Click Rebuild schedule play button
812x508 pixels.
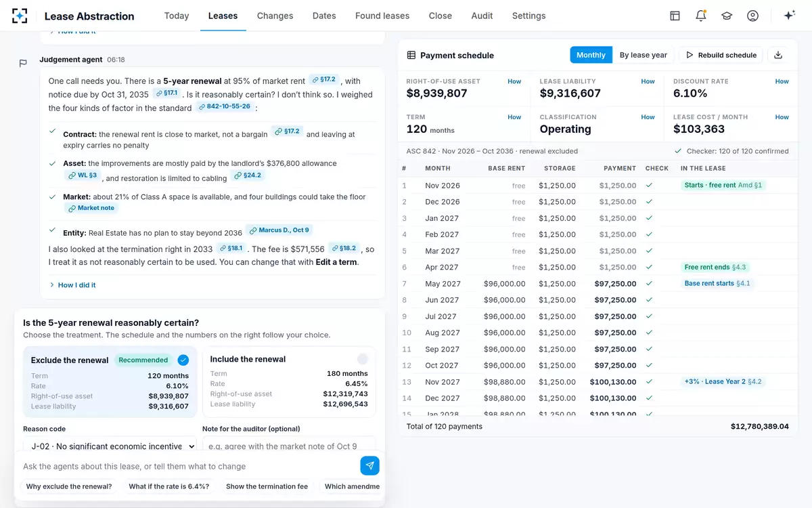[x=721, y=55]
